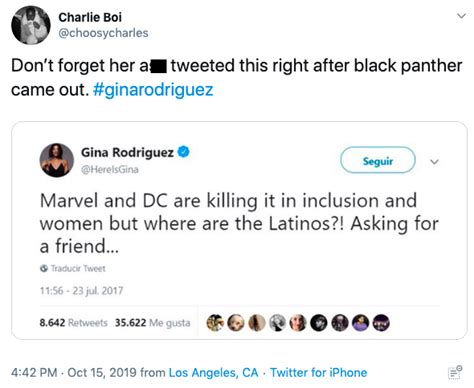
Task: Click the Traducir Tweet globe icon
Action: pyautogui.click(x=44, y=268)
